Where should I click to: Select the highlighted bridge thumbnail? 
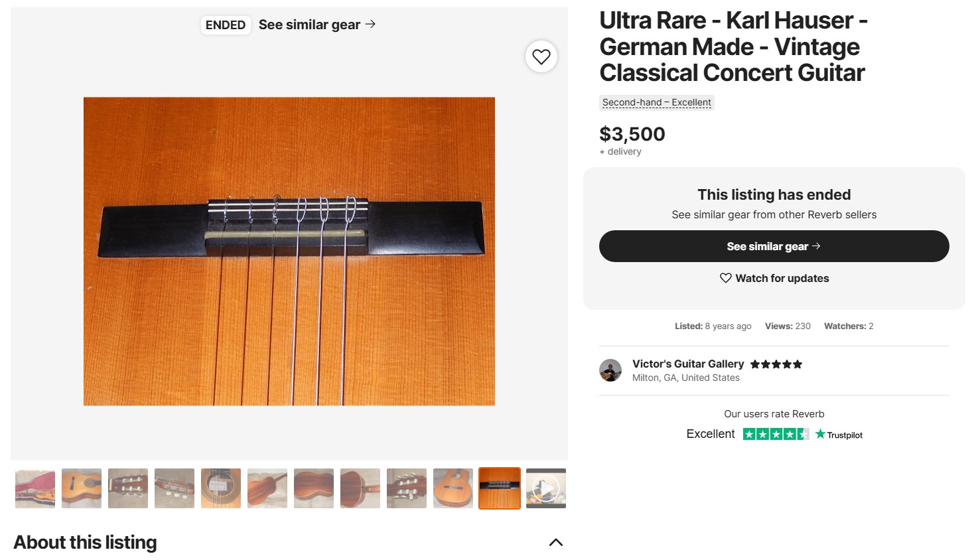pos(500,488)
